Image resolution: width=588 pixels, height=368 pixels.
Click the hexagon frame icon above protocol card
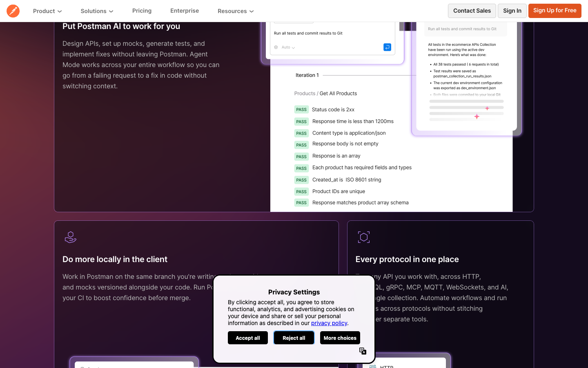364,237
